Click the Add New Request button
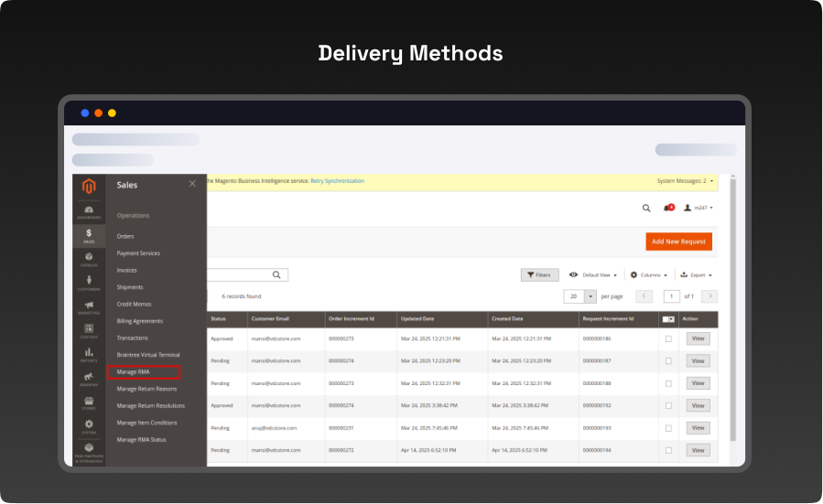This screenshot has height=504, width=823. tap(678, 241)
